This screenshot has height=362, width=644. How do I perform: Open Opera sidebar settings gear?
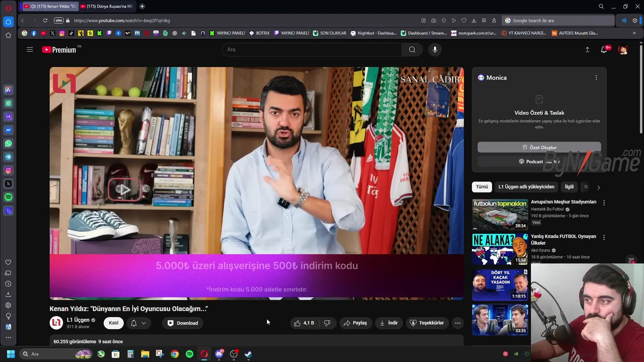click(x=8, y=305)
